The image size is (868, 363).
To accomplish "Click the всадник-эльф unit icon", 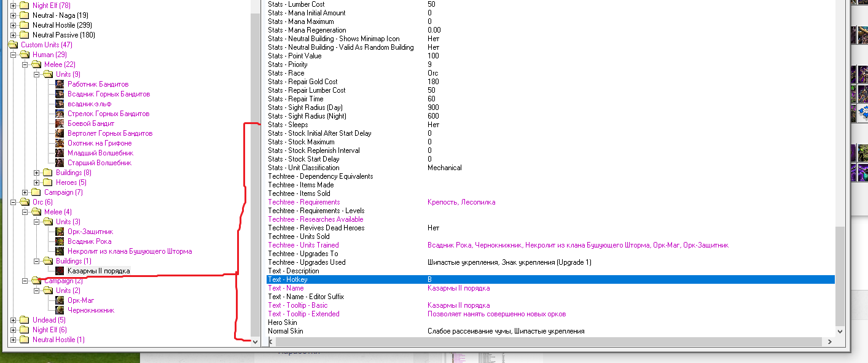I will pos(60,104).
